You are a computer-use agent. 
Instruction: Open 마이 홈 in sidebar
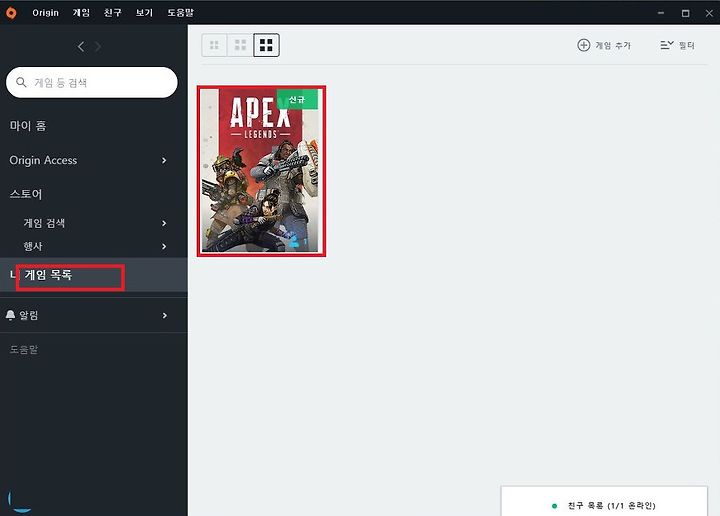tap(28, 126)
